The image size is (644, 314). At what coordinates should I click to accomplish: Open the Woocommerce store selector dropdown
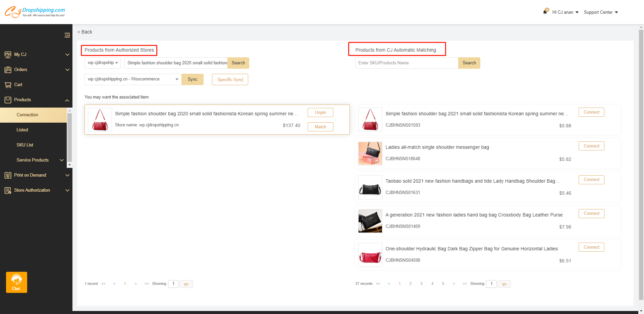coord(133,79)
